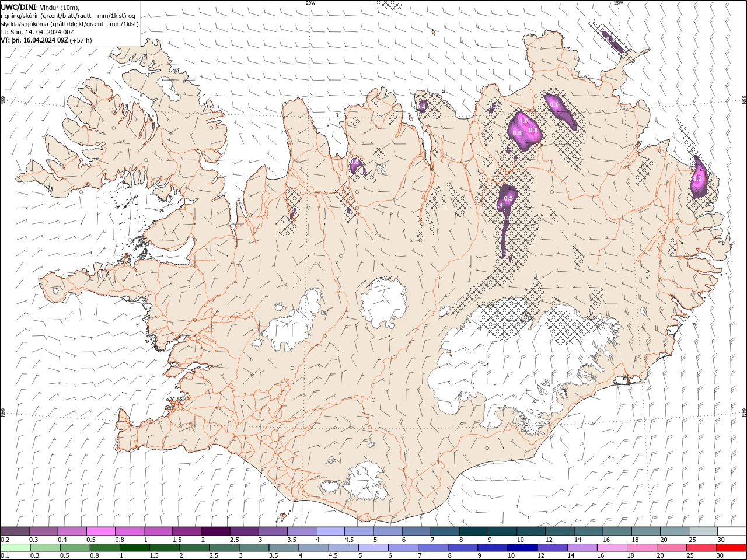
Task: Click the 'slydda/snjókoma (grátt/bleikt/grænt' caption line
Action: coord(70,24)
